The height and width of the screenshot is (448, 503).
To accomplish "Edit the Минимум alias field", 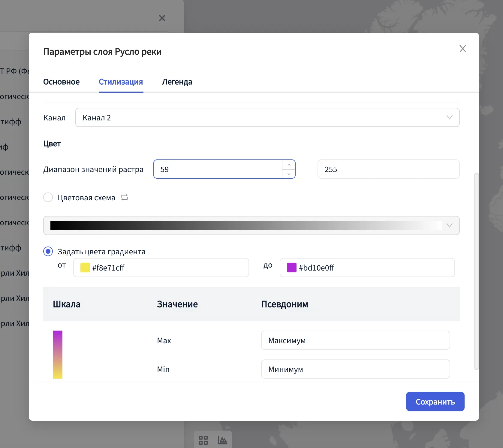I will pos(355,369).
